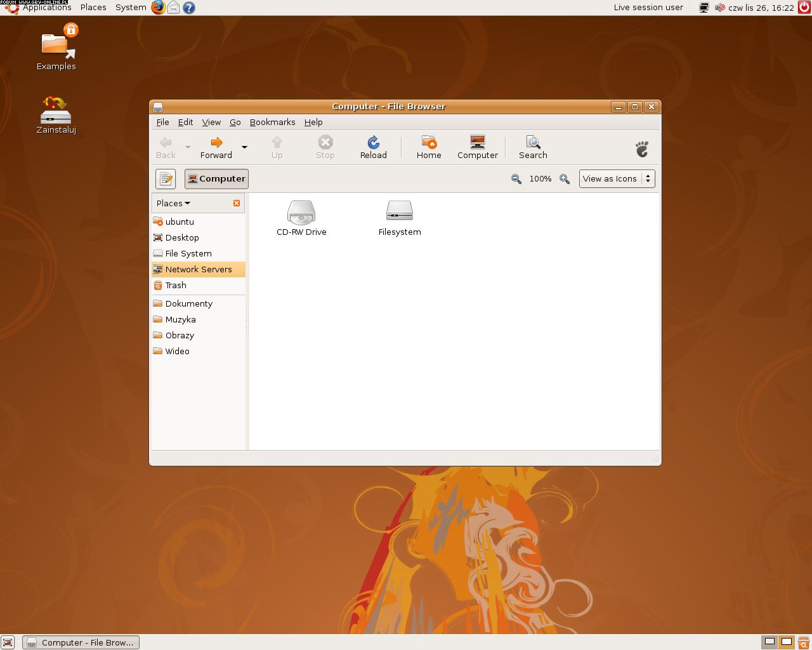Click the window resize grip corner
Viewport: 812px width, 650px height.
point(655,458)
